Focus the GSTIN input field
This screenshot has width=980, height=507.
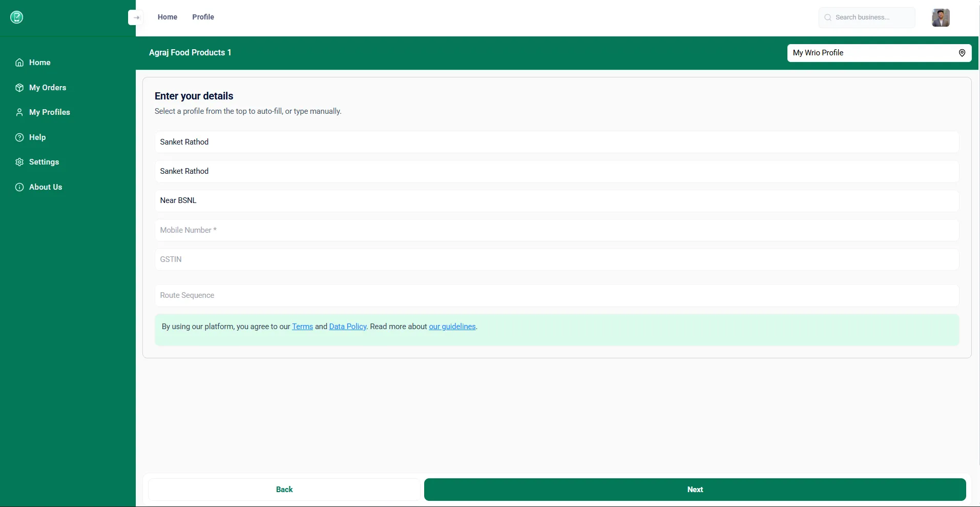(x=557, y=259)
